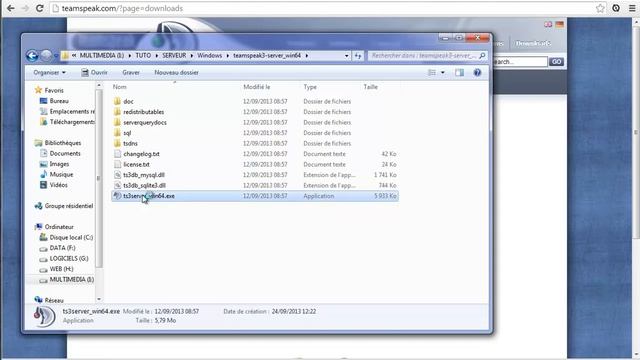
Task: Click the address bar refresh button in Explorer
Action: coord(358,56)
